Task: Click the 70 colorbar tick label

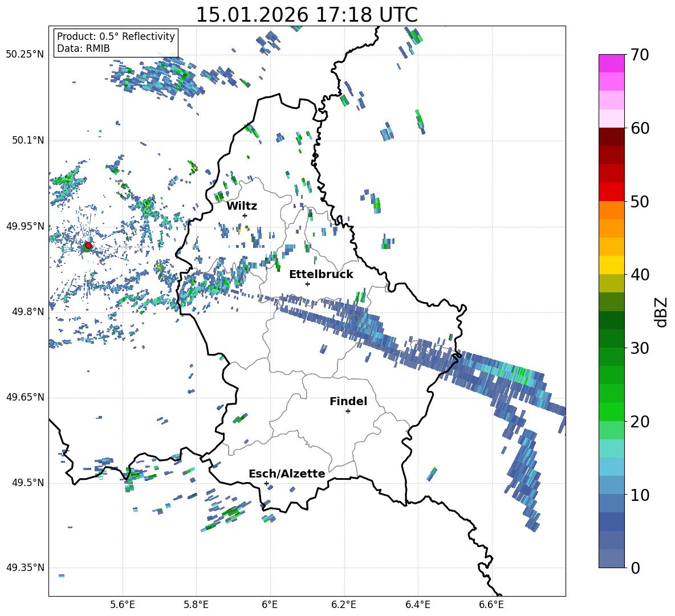Action: point(640,55)
